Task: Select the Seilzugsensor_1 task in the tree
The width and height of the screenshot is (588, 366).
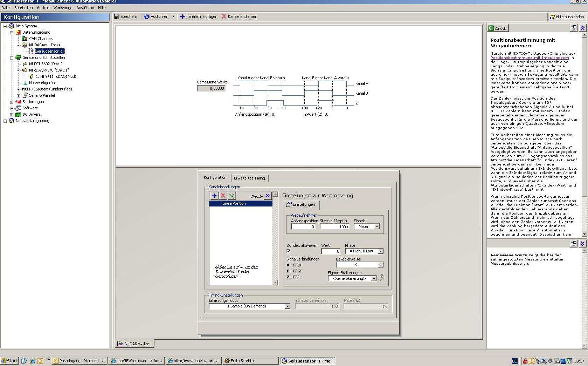Action: (49, 51)
